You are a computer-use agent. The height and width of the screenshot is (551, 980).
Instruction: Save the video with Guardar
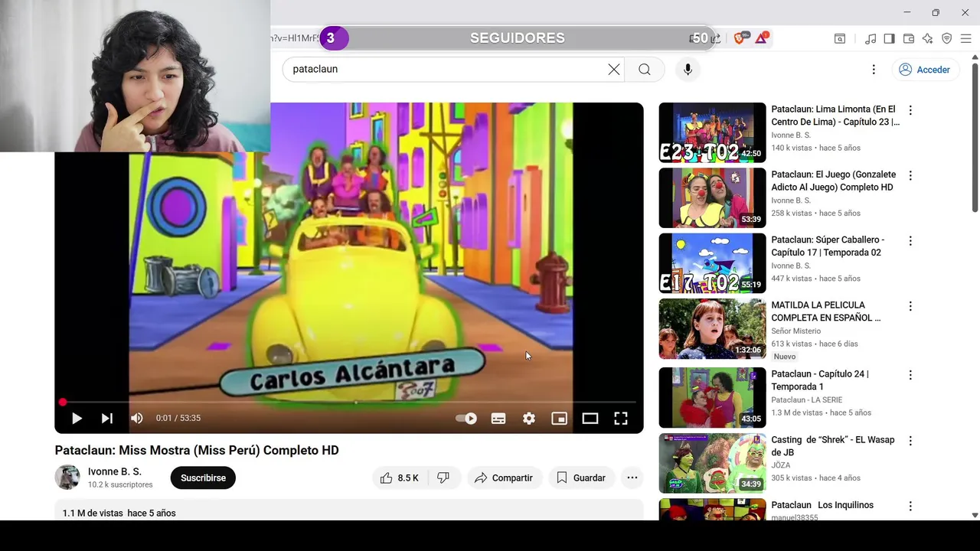[581, 478]
